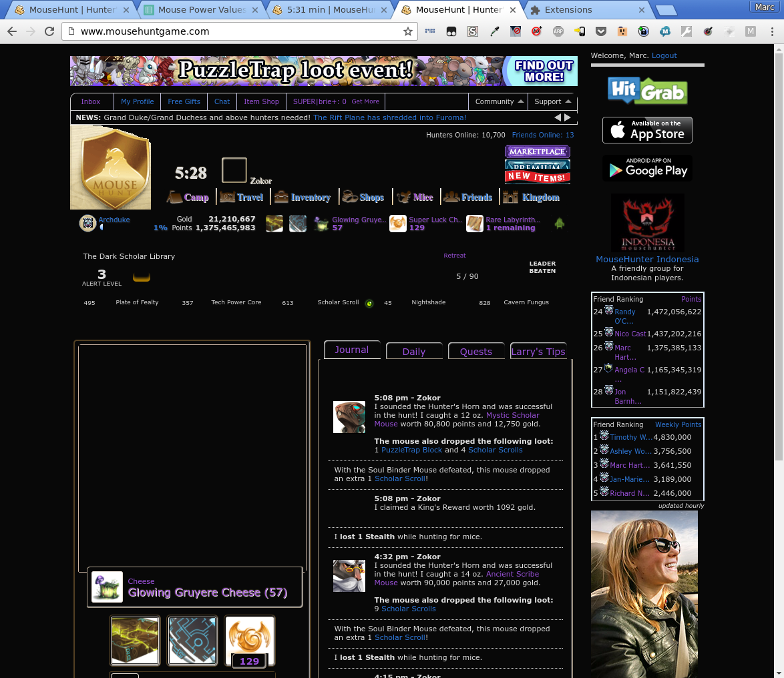784x678 pixels.
Task: Click the Find Out More banner button
Action: pyautogui.click(x=544, y=71)
